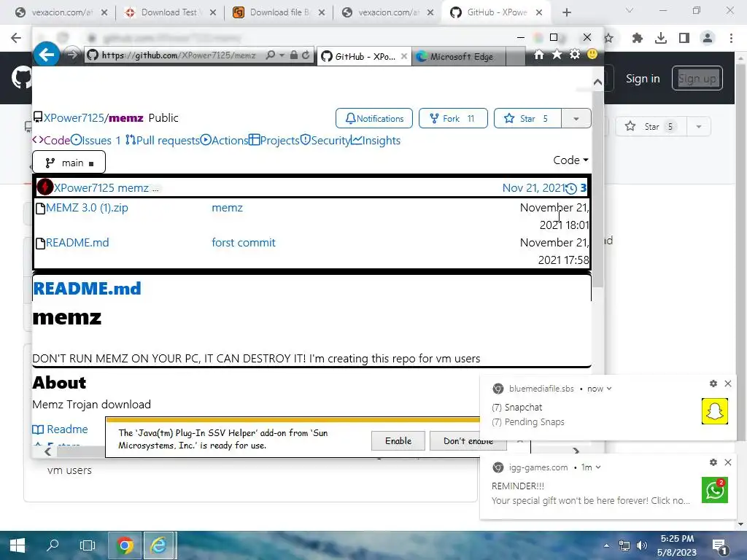The image size is (747, 560).
Task: Open the Windows action center icon
Action: (x=719, y=546)
